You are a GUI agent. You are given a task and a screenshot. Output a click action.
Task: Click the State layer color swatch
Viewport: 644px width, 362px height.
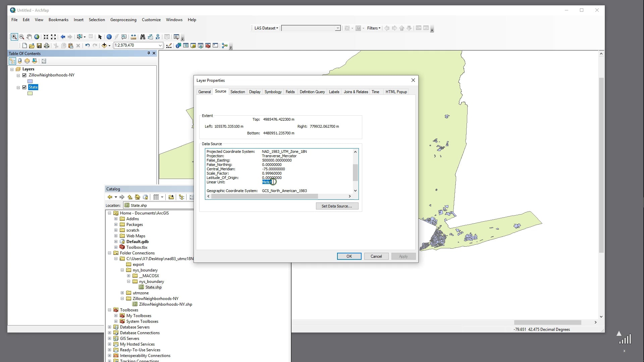(x=30, y=94)
